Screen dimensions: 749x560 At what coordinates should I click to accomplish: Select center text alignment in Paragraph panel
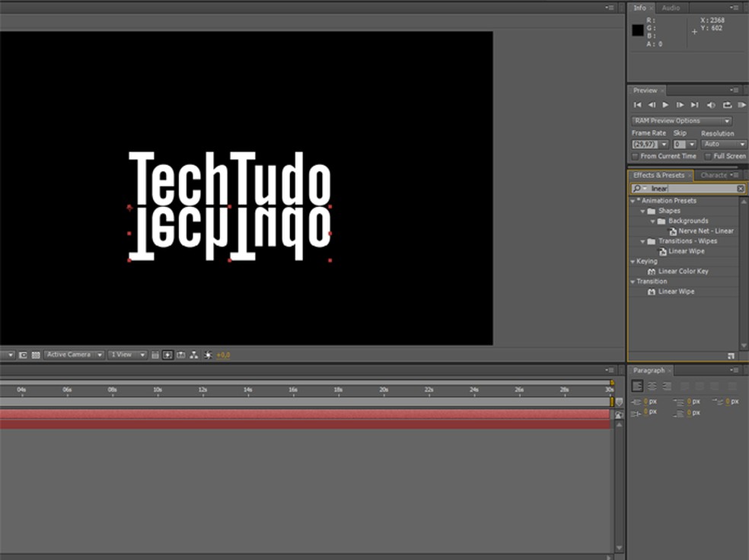(x=652, y=387)
